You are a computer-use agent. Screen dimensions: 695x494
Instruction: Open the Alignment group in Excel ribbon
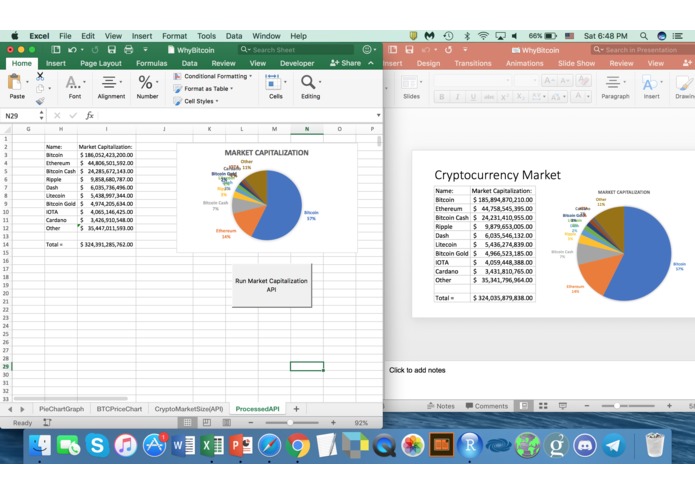tap(111, 87)
